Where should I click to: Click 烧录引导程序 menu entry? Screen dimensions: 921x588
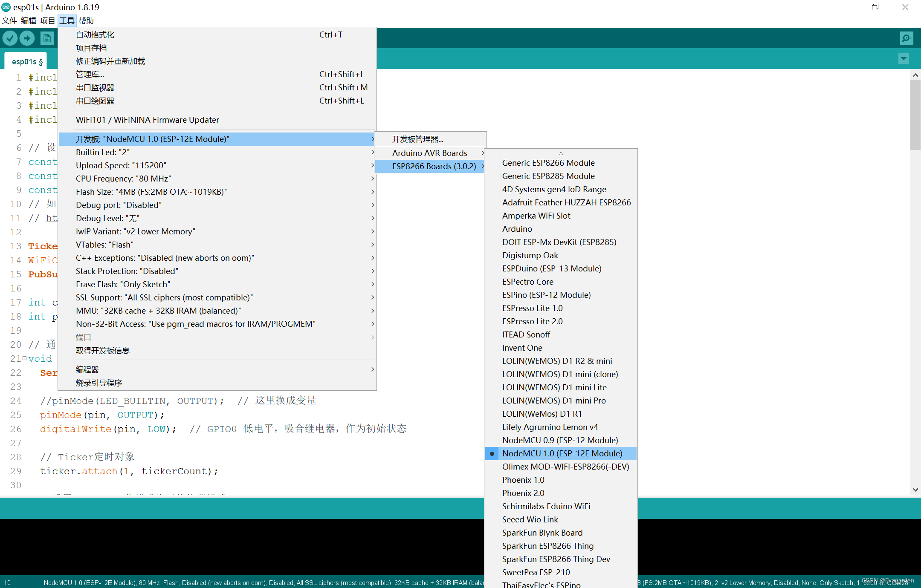217,383
